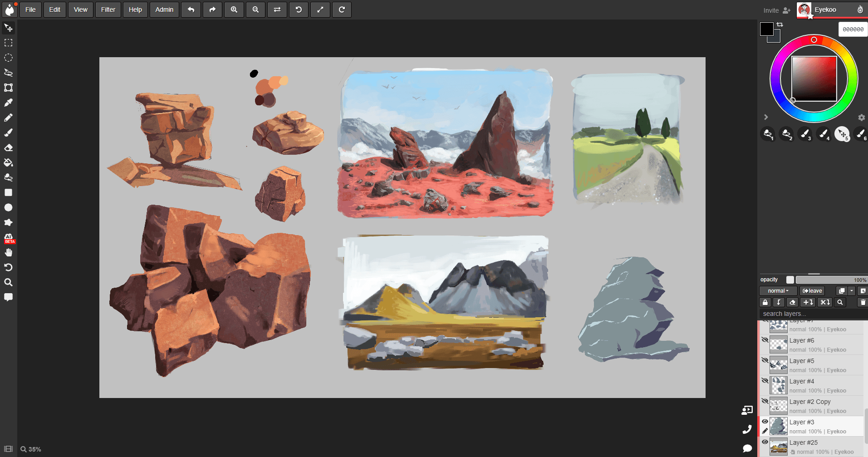Hide Layer #3 using its eye icon

click(x=765, y=422)
